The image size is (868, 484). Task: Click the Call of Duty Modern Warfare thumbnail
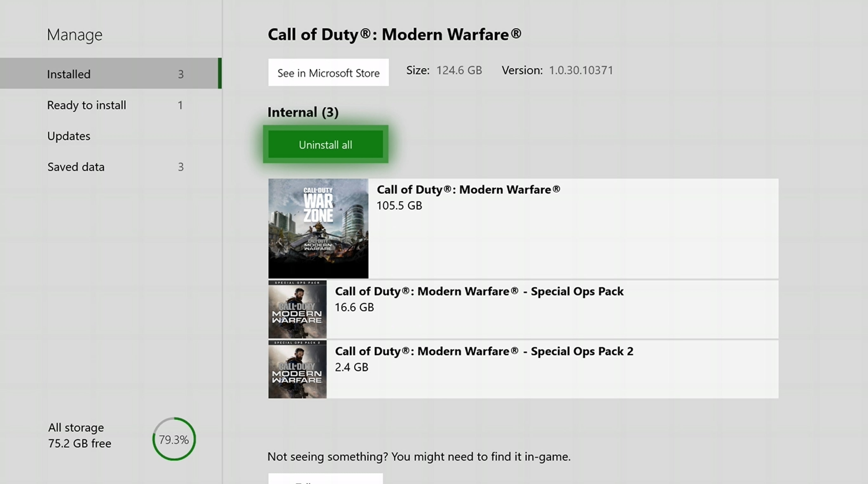(318, 228)
